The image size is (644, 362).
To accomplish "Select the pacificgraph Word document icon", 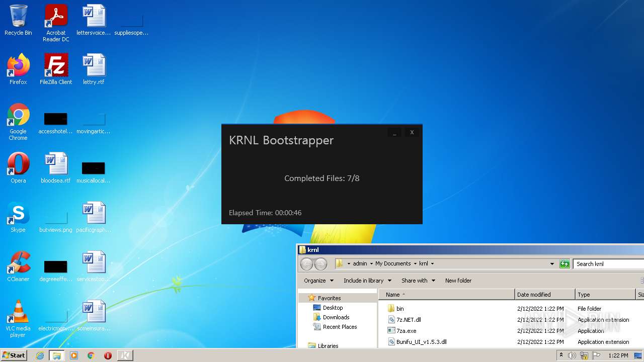I will [94, 217].
